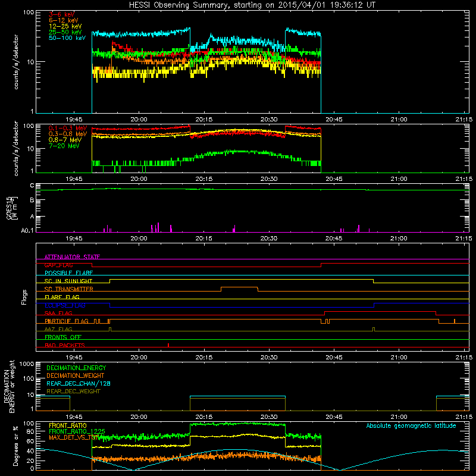This screenshot has height=476, width=476.
Task: Select the GAP_FLAG label
Action: (58, 265)
